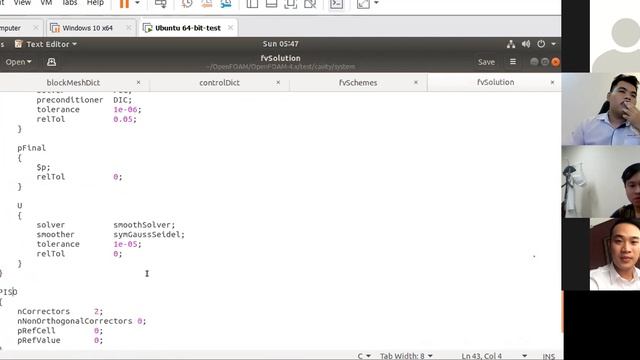This screenshot has height=360, width=640.
Task: Switch to Unity mode icon
Action: (x=310, y=4)
